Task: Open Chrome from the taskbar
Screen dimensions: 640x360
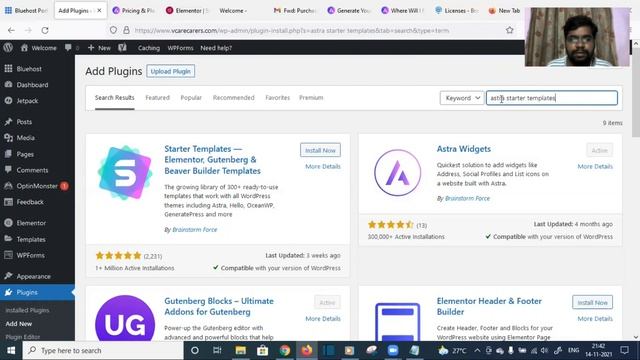Action: tap(284, 351)
